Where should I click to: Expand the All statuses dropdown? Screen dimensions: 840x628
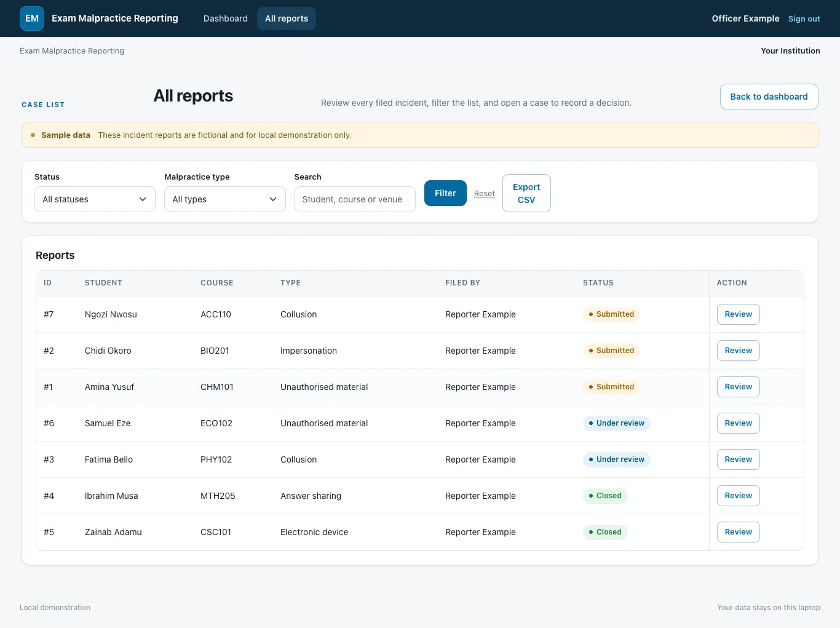[95, 199]
